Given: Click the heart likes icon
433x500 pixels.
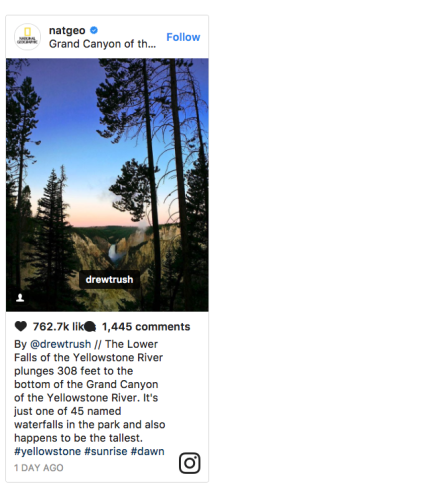Looking at the screenshot, I should (x=21, y=326).
